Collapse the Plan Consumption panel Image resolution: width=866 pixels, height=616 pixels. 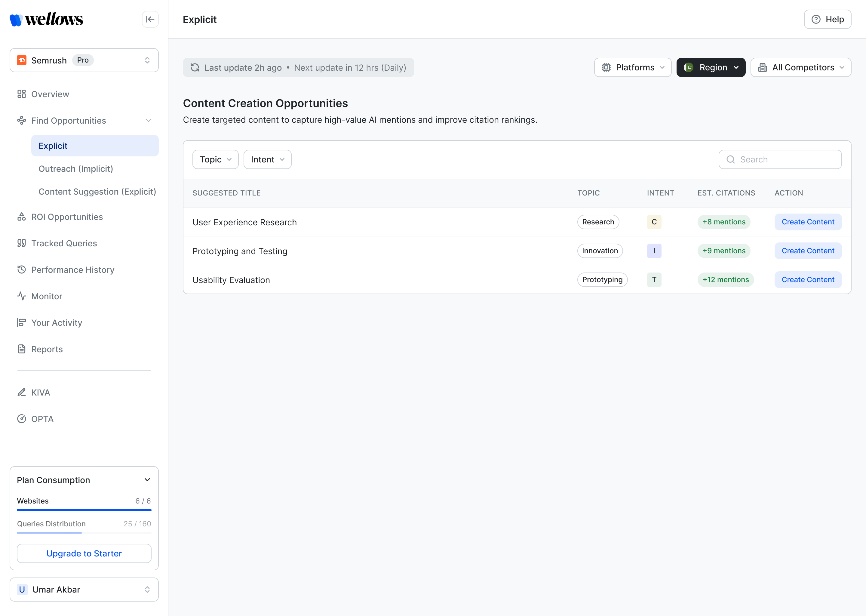[147, 480]
